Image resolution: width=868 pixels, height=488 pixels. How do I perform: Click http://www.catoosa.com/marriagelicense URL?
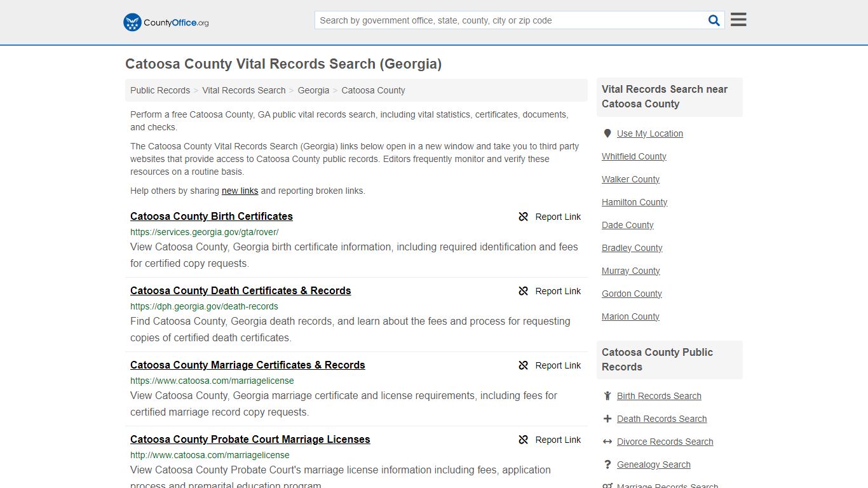pyautogui.click(x=210, y=455)
